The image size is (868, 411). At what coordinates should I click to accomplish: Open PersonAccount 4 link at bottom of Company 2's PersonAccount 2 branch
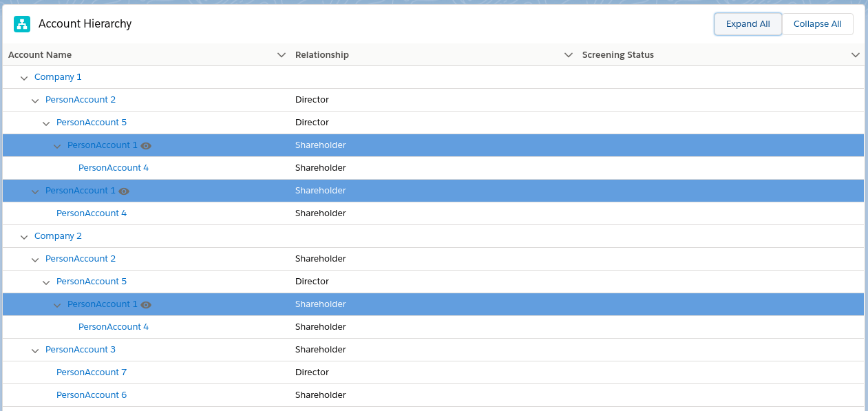click(114, 327)
